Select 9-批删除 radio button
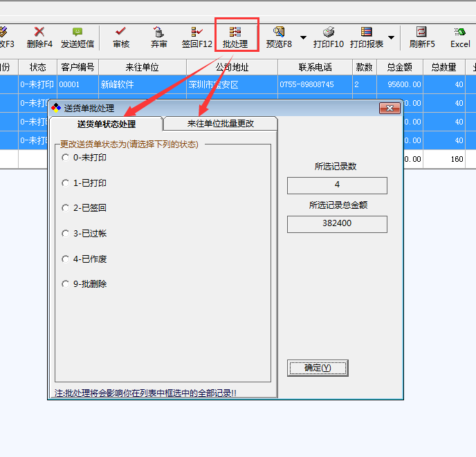 click(65, 284)
